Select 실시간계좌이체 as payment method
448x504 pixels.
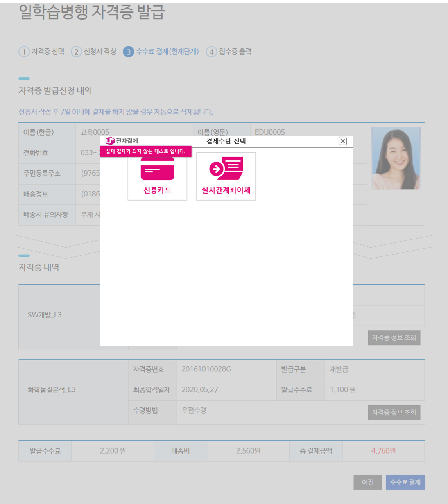[226, 177]
